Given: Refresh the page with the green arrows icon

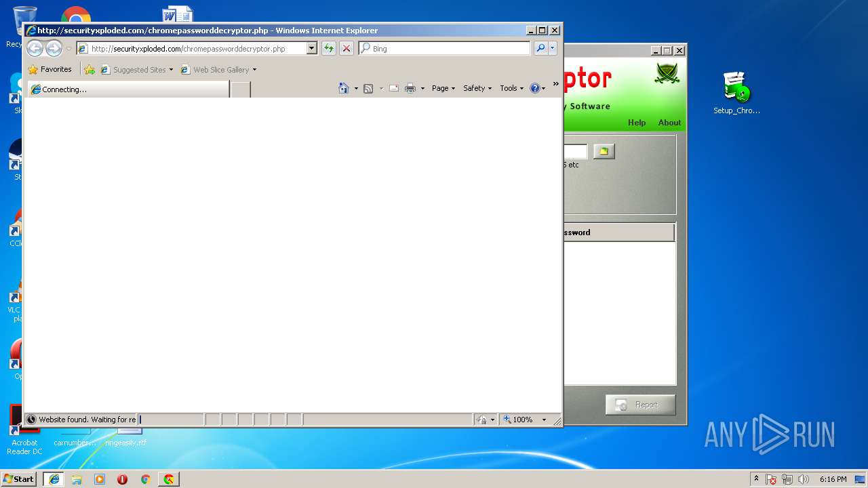Looking at the screenshot, I should coord(328,48).
